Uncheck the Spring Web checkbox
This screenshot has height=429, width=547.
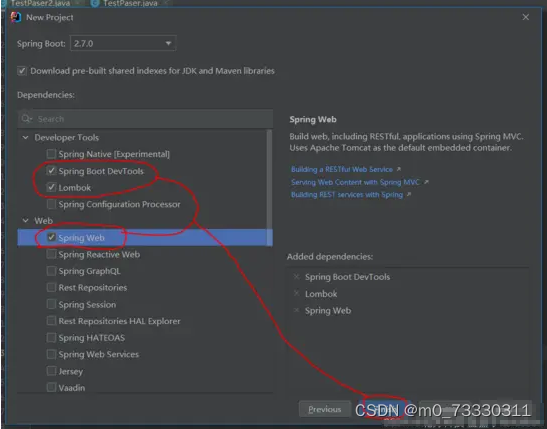click(51, 238)
